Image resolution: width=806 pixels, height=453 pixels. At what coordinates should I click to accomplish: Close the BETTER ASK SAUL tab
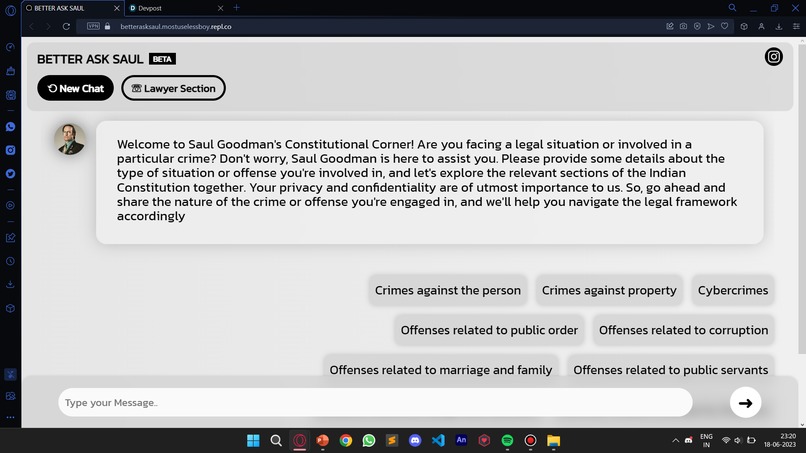(117, 8)
